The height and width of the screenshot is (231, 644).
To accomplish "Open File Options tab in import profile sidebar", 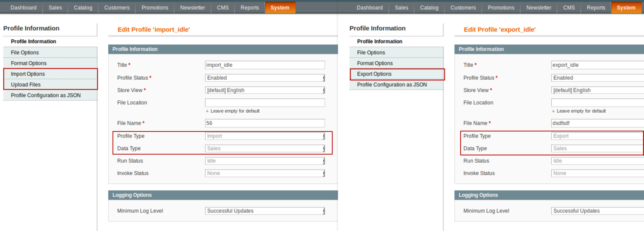I will pos(50,52).
